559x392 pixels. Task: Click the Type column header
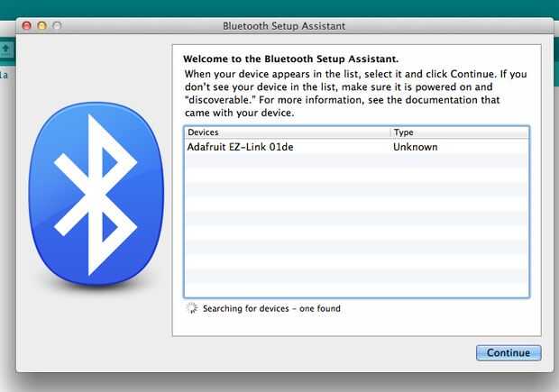coord(460,132)
